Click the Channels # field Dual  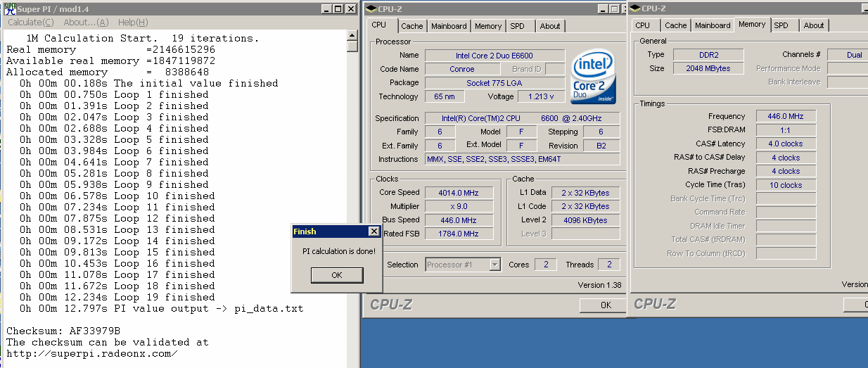[848, 55]
